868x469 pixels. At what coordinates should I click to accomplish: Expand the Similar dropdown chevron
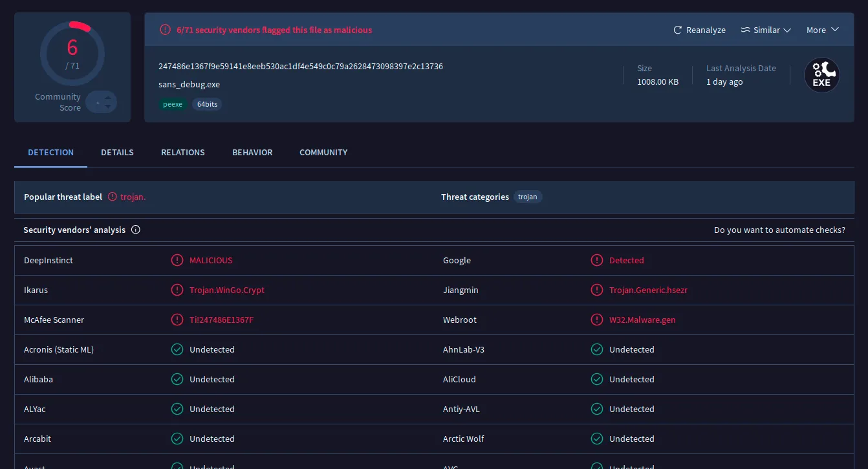tap(787, 30)
